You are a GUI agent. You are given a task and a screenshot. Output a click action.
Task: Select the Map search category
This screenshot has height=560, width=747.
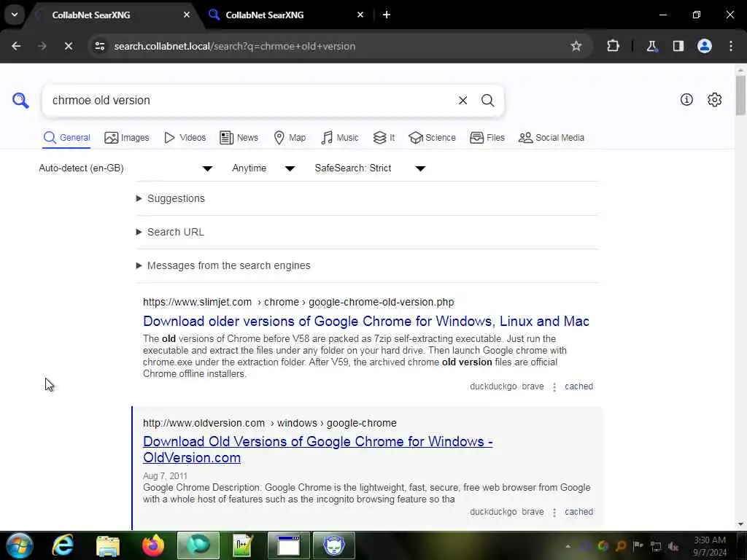(x=290, y=138)
